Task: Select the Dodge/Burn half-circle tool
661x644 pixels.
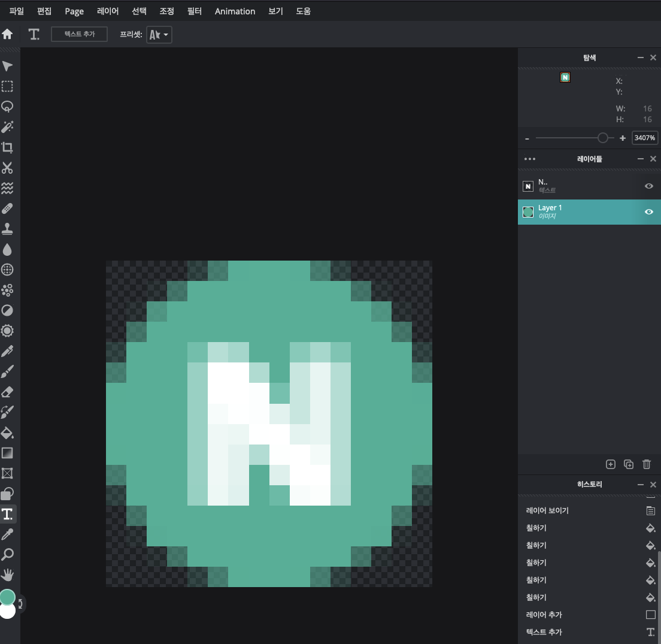Action: pos(7,310)
